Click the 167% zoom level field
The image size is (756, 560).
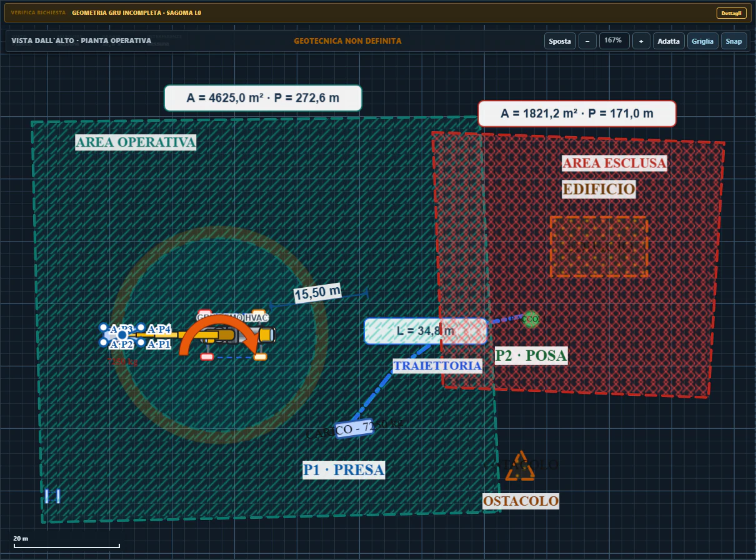(x=614, y=41)
